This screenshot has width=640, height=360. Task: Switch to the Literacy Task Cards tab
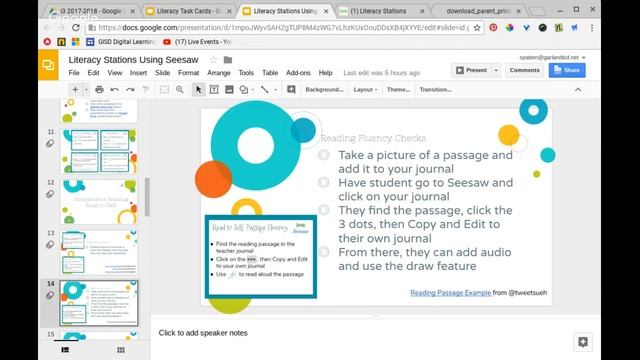pos(189,11)
